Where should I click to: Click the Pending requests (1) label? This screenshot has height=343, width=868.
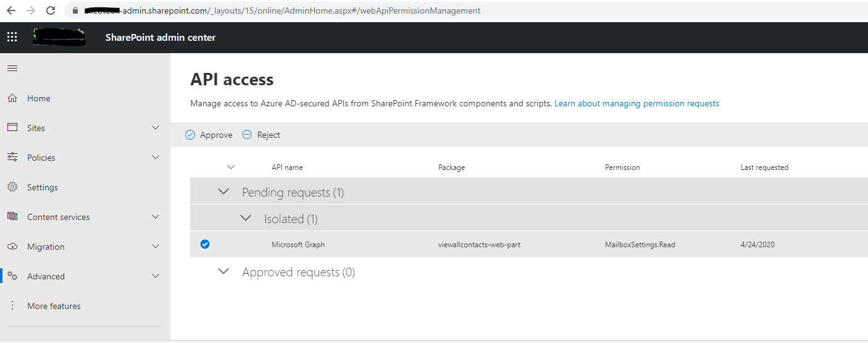(293, 192)
